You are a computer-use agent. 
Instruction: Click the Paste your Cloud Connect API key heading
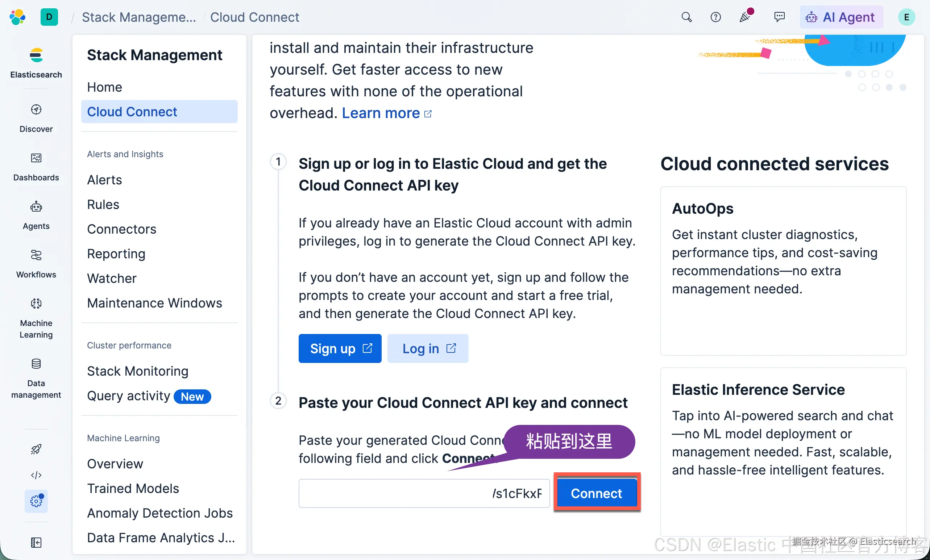[x=463, y=403]
